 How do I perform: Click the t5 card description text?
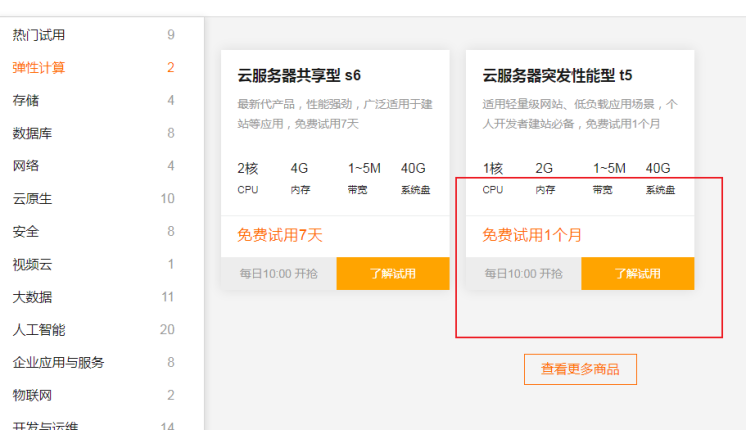click(580, 114)
